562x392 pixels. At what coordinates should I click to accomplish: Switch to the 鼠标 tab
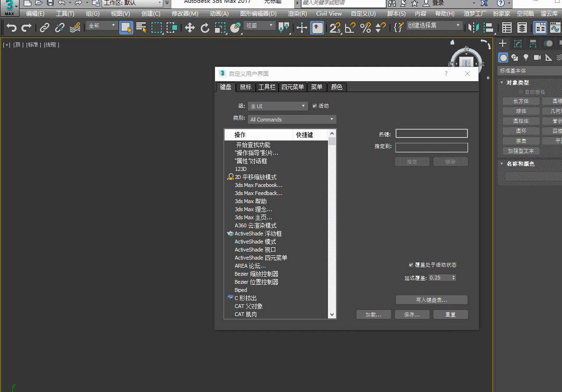pos(245,87)
